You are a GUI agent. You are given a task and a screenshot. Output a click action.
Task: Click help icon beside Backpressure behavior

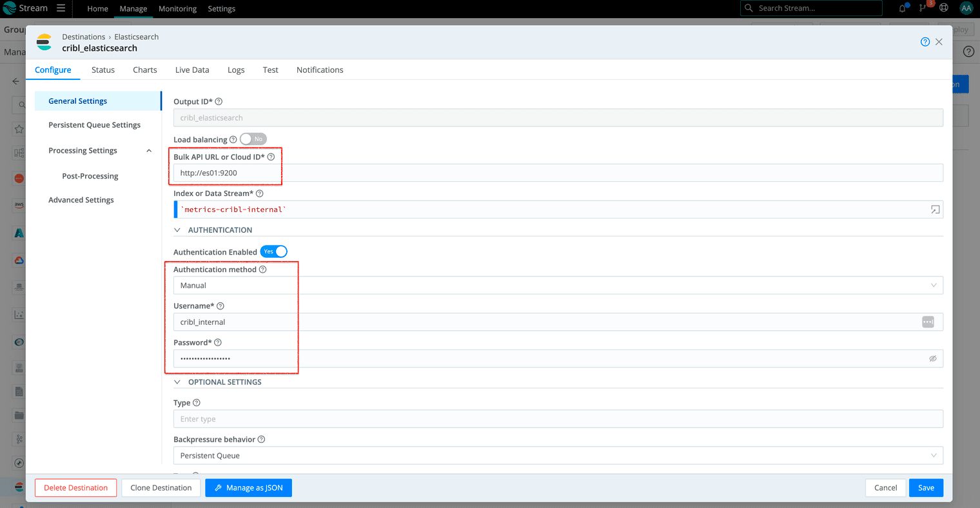coord(261,440)
